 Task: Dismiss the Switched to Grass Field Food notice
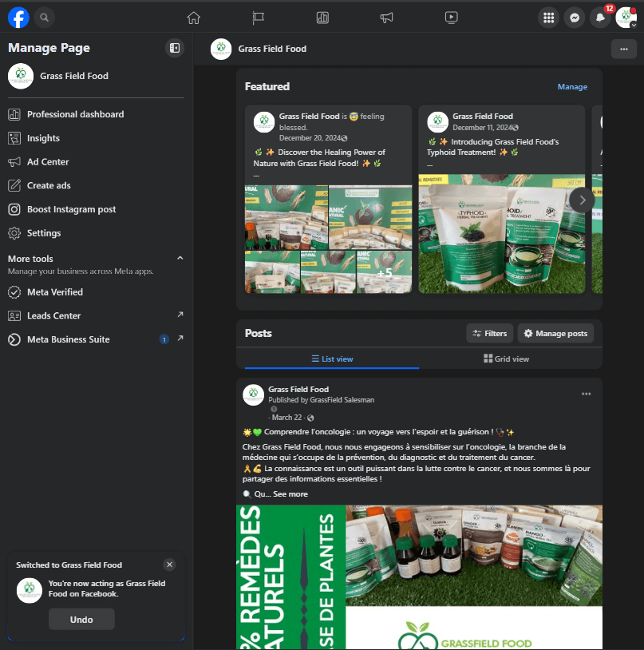(168, 565)
